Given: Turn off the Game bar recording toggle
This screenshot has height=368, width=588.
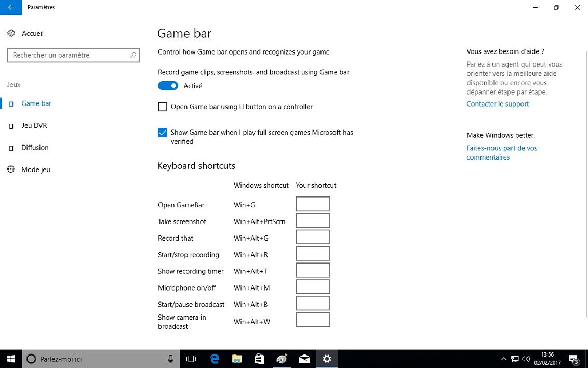Looking at the screenshot, I should pyautogui.click(x=168, y=86).
